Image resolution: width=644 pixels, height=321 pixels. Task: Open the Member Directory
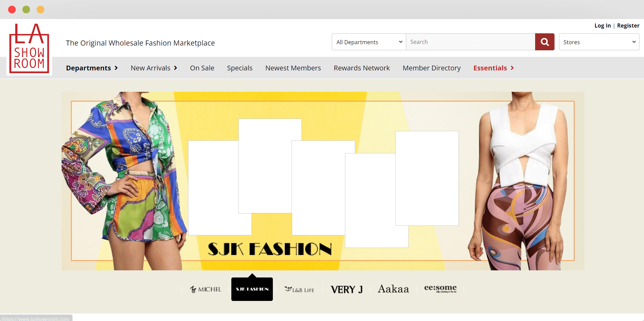point(432,68)
